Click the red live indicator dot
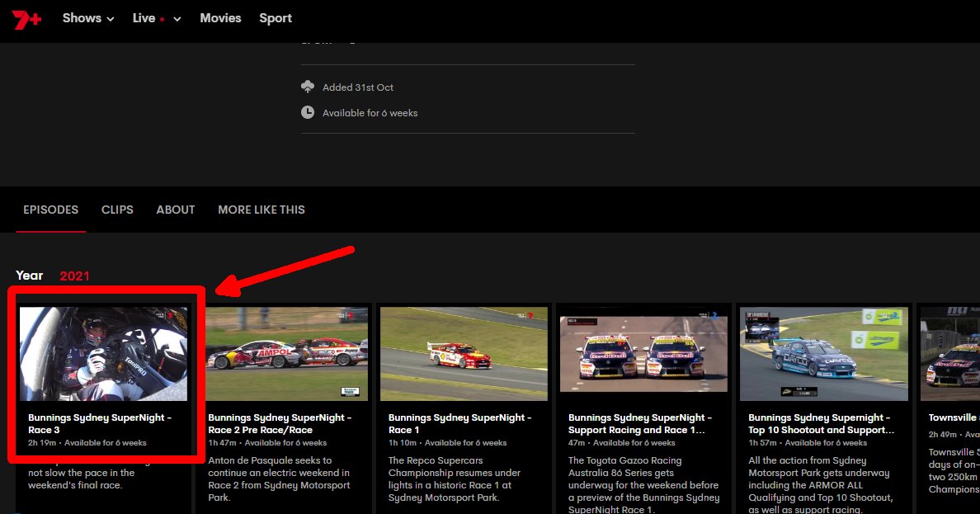 point(163,19)
